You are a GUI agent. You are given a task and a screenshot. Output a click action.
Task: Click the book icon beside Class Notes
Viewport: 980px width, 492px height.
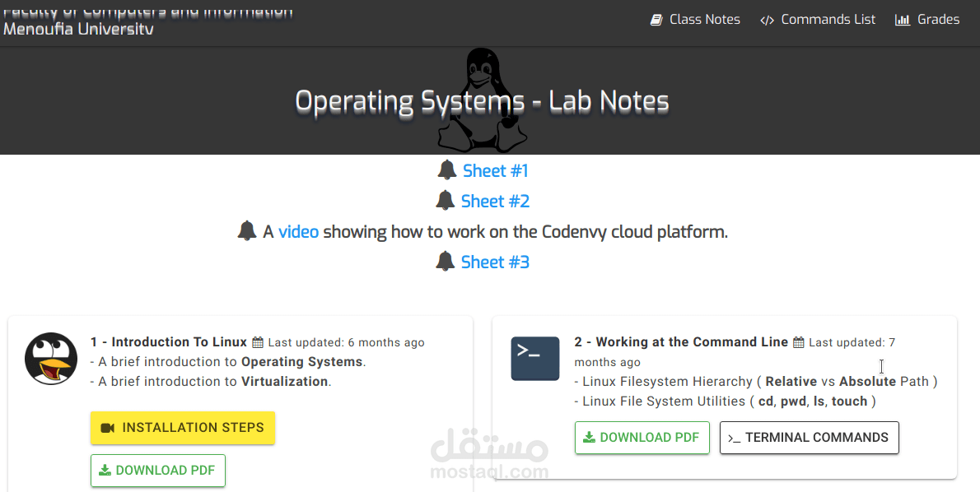tap(656, 20)
